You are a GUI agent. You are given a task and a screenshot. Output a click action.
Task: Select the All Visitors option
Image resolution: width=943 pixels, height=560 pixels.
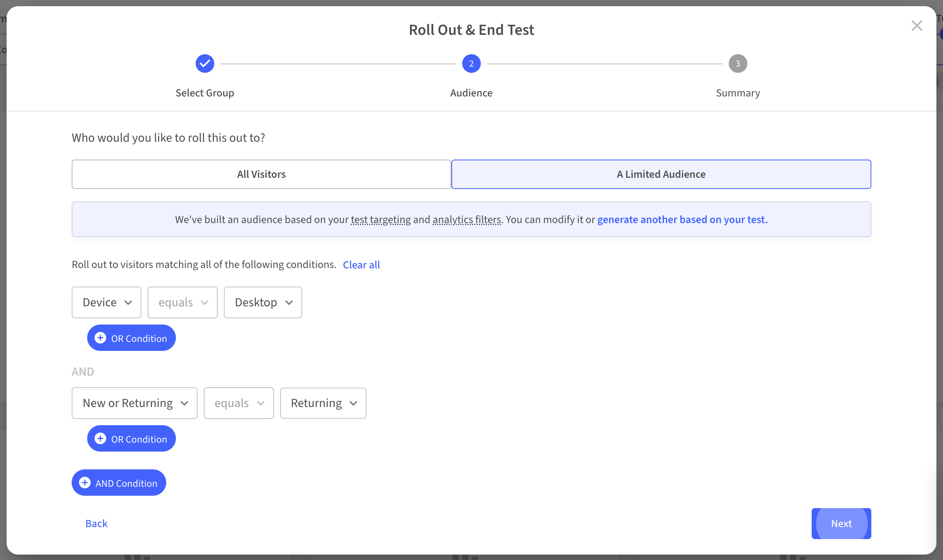pos(261,174)
